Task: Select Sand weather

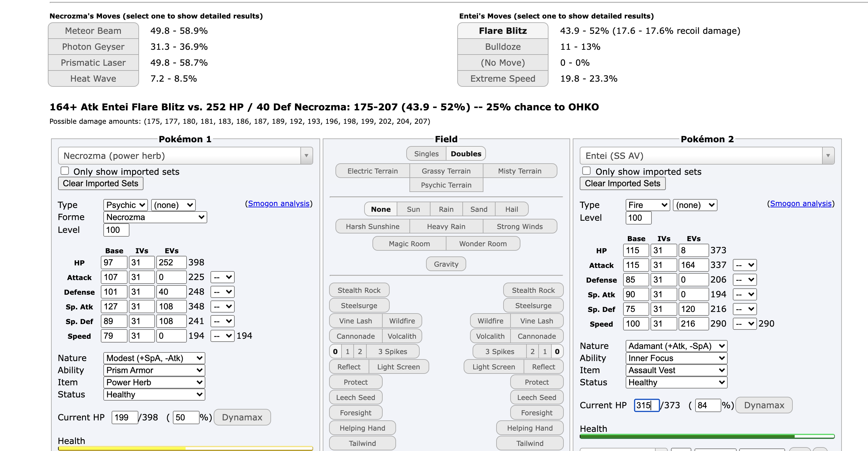Action: pos(478,209)
